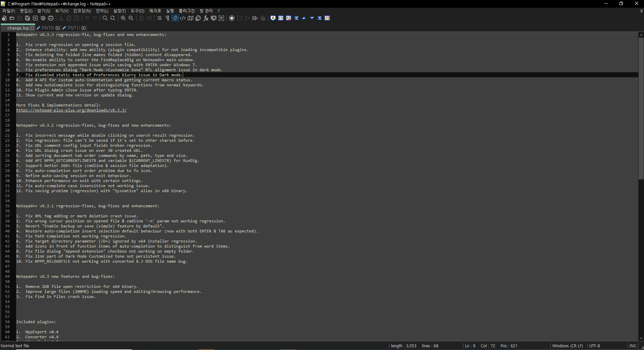Click the Close All toolbar icon
Image resolution: width=644 pixels, height=350 pixels.
pyautogui.click(x=43, y=18)
